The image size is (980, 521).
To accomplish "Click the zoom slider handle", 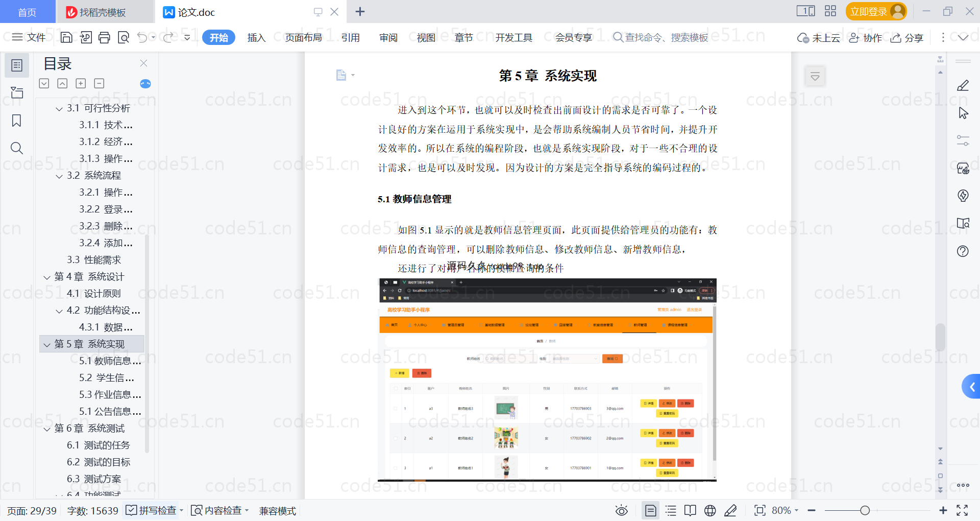I will click(x=865, y=510).
